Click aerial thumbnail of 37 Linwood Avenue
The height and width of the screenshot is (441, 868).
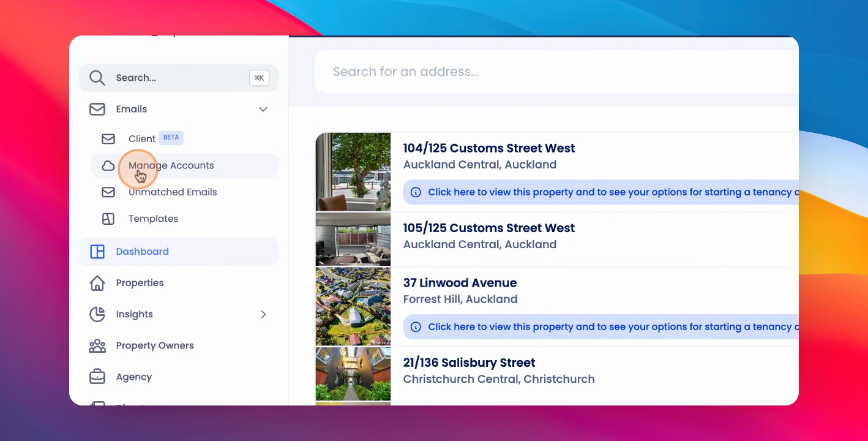click(x=353, y=307)
